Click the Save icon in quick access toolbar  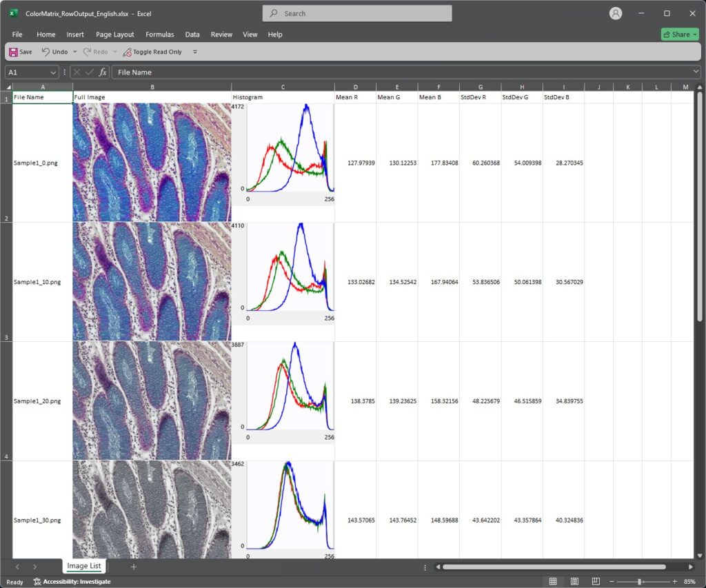14,52
